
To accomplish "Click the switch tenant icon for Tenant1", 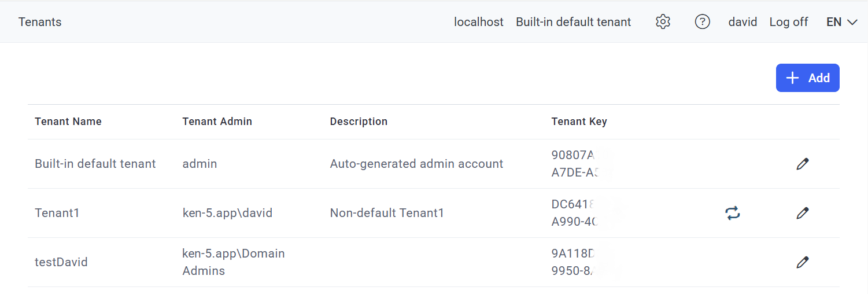I will click(733, 213).
